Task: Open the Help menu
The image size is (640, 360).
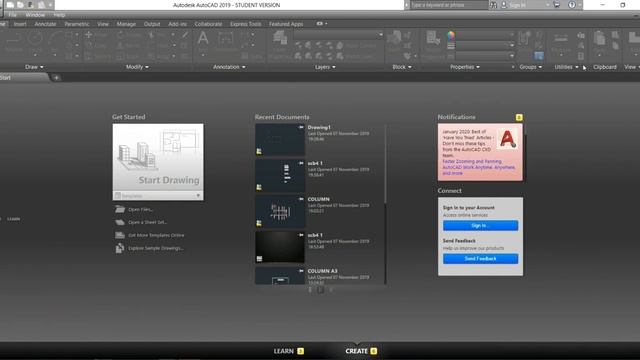Action: click(59, 15)
